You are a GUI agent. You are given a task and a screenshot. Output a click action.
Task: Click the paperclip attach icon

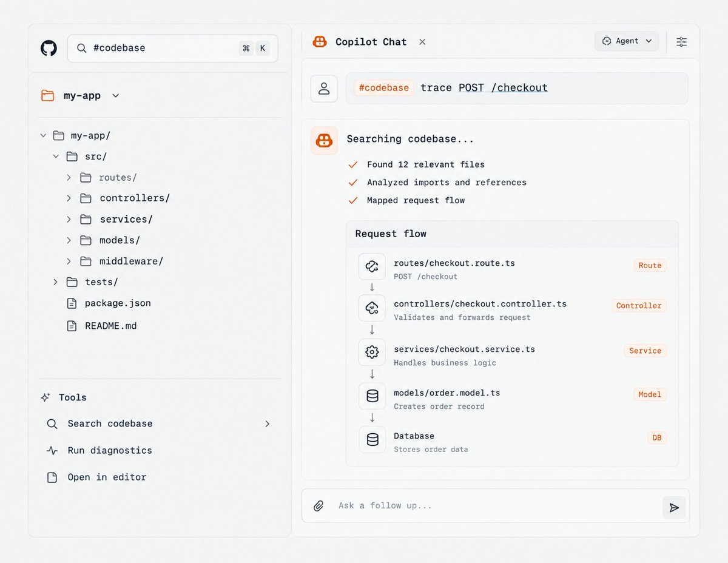click(318, 506)
